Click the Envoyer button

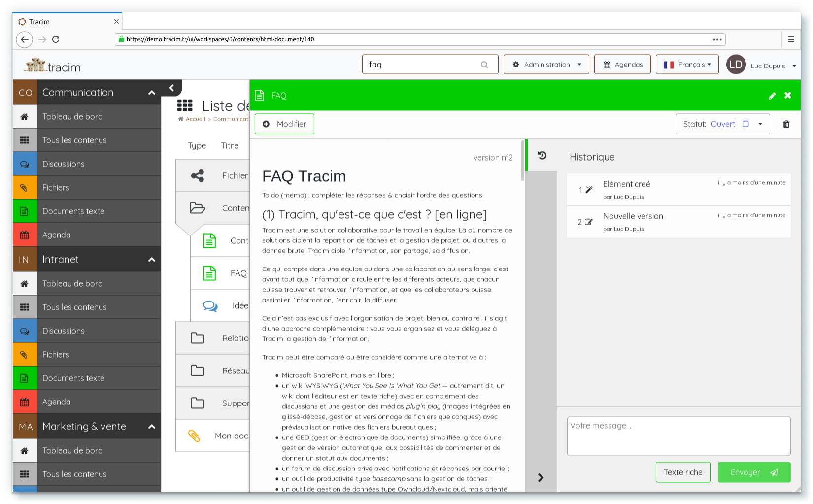click(x=754, y=472)
